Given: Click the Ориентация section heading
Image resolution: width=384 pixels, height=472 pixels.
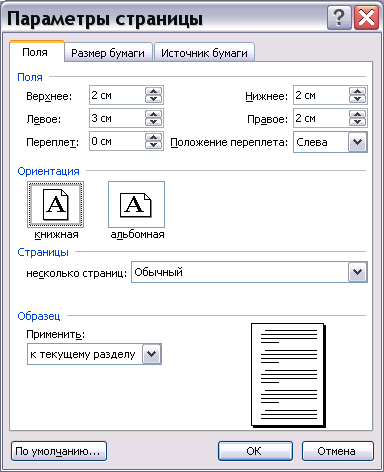Looking at the screenshot, I should pyautogui.click(x=48, y=171).
